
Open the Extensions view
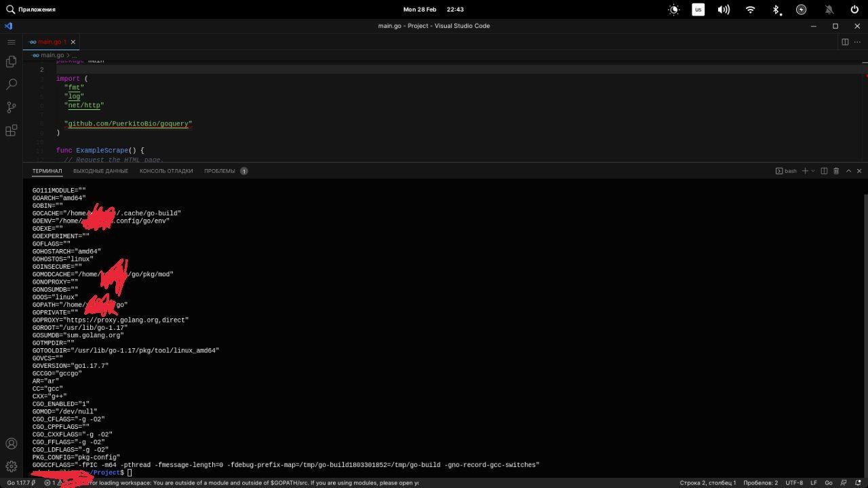click(11, 130)
